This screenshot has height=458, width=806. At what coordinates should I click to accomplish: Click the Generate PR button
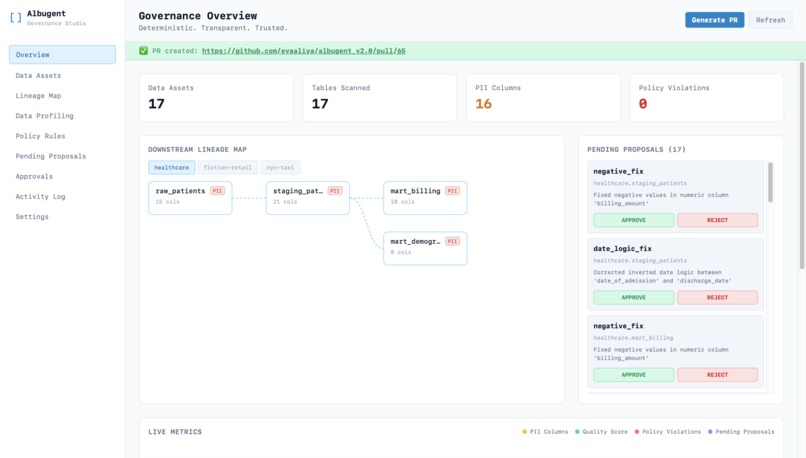[x=715, y=20]
